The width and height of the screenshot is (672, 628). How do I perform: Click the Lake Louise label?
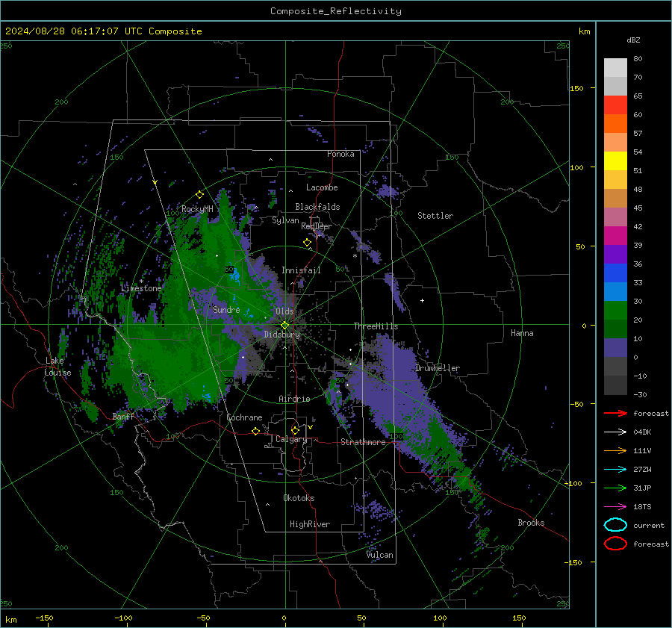[58, 367]
